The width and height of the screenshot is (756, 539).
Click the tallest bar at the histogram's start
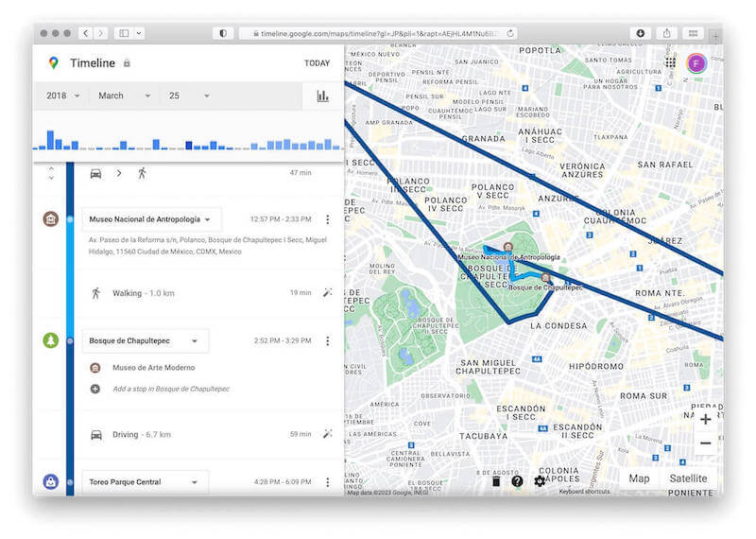50,139
